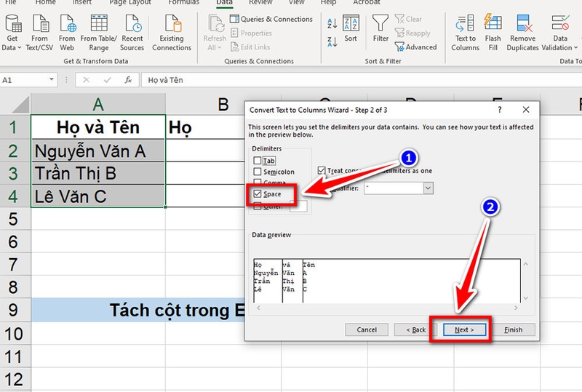Open the Get Data menu
Screen dimensions: 582x392
(x=12, y=33)
